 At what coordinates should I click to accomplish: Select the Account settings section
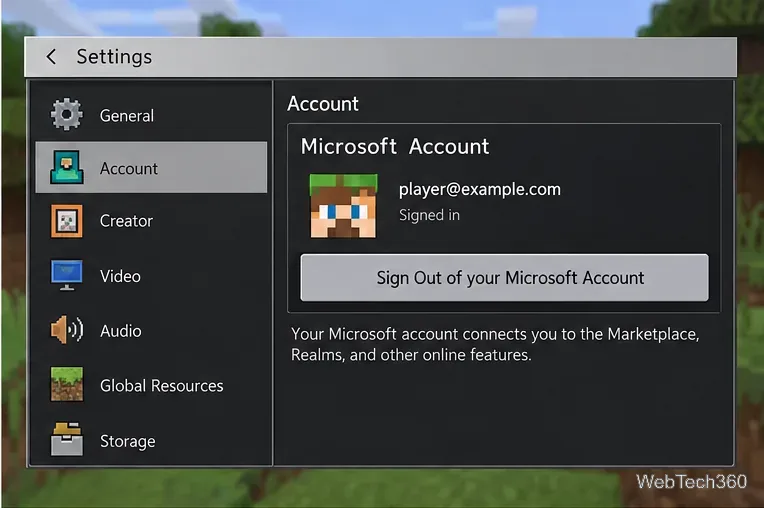[x=151, y=168]
